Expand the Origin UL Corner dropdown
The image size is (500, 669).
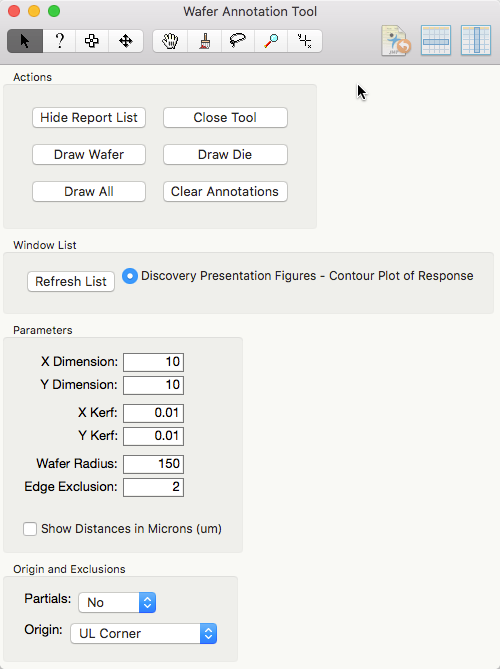(x=143, y=634)
